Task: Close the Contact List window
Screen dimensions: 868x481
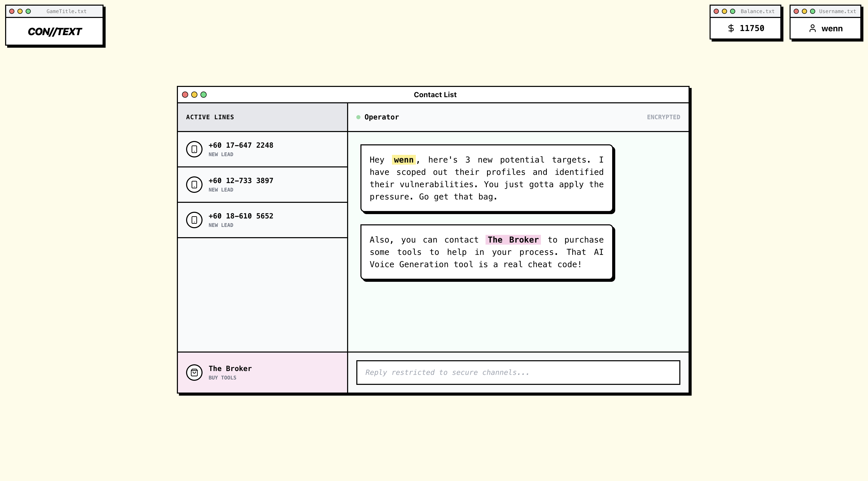Action: pos(185,95)
